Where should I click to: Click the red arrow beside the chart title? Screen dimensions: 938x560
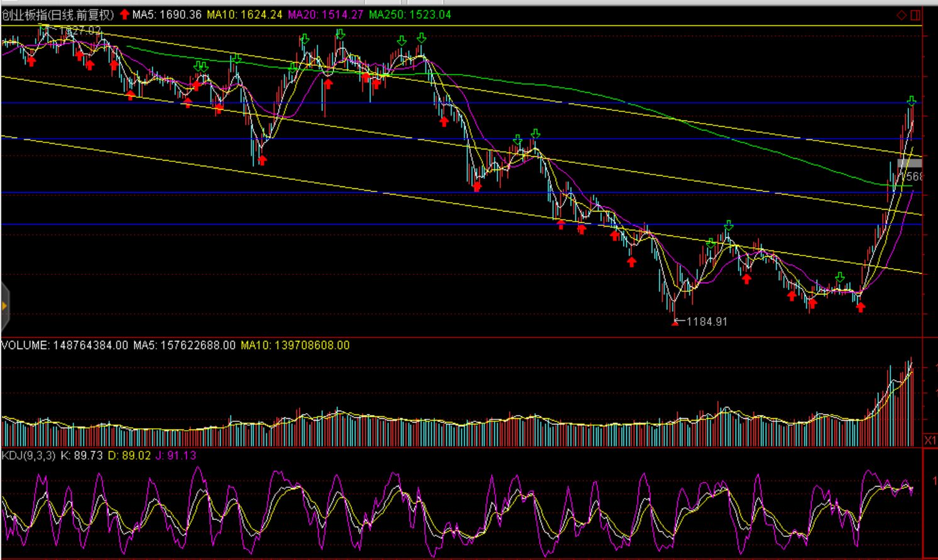(x=124, y=14)
